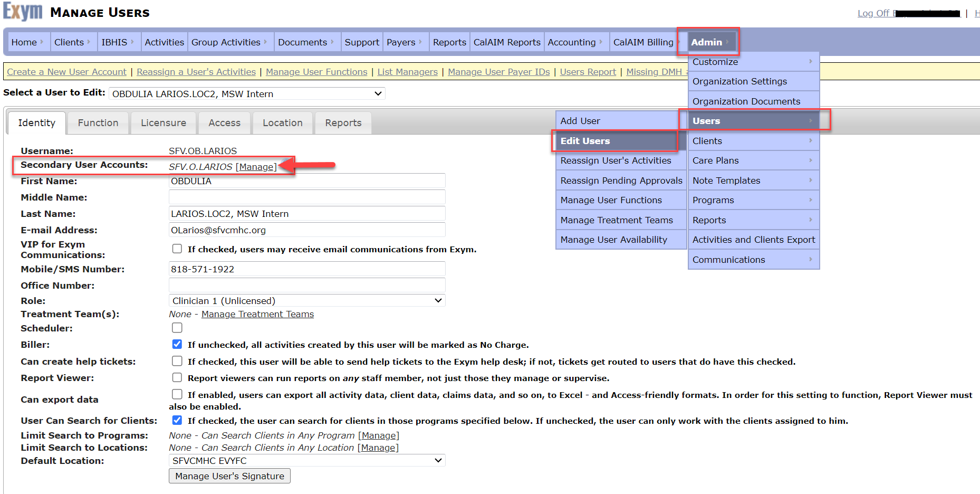Image resolution: width=980 pixels, height=494 pixels.
Task: Expand the Communications submenu
Action: pyautogui.click(x=753, y=260)
